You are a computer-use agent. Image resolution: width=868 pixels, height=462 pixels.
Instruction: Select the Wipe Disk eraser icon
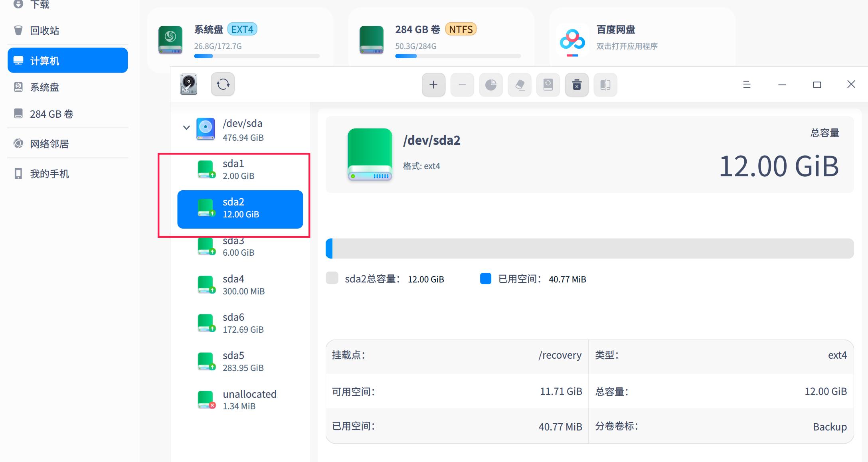click(x=520, y=85)
